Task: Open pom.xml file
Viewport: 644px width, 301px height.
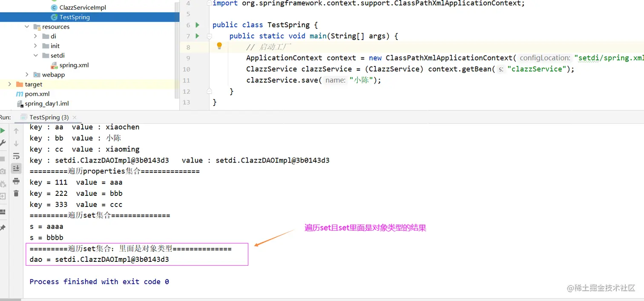Action: (37, 94)
